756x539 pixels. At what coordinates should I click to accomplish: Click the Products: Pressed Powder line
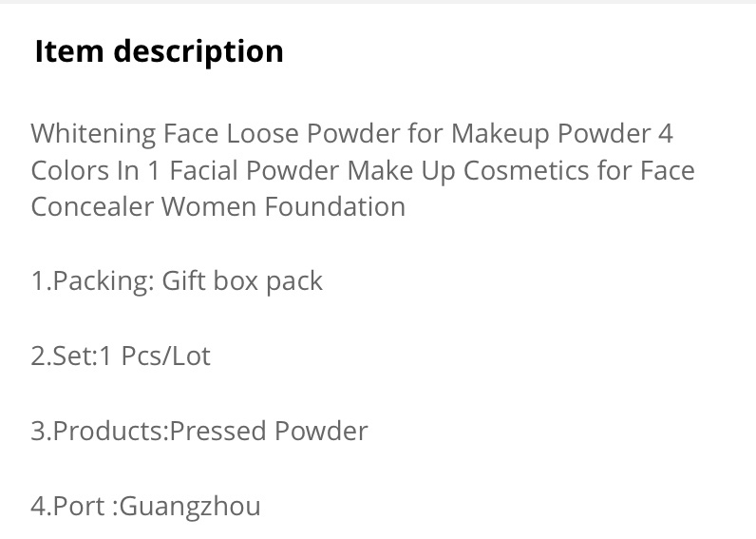tap(199, 431)
